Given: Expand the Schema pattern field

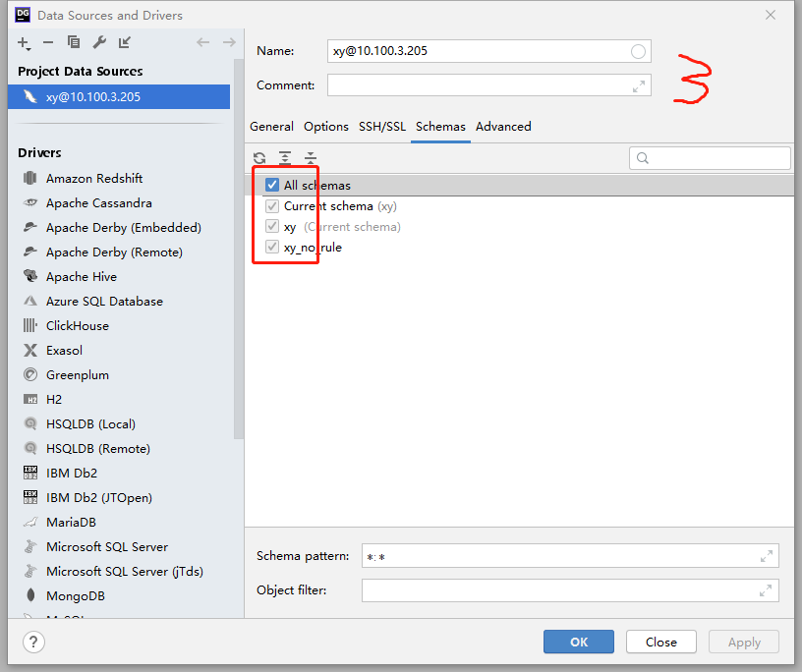Looking at the screenshot, I should (x=767, y=556).
